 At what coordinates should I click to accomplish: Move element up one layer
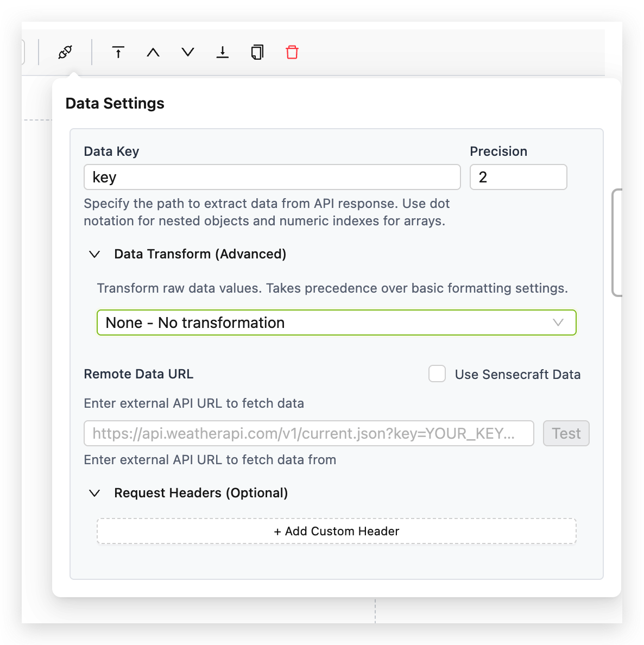pos(153,52)
